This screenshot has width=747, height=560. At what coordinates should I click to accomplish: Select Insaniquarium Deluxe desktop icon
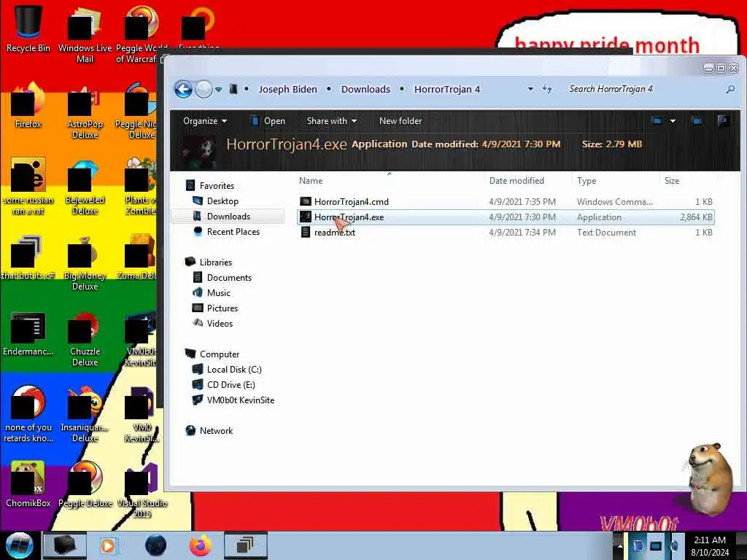[85, 413]
